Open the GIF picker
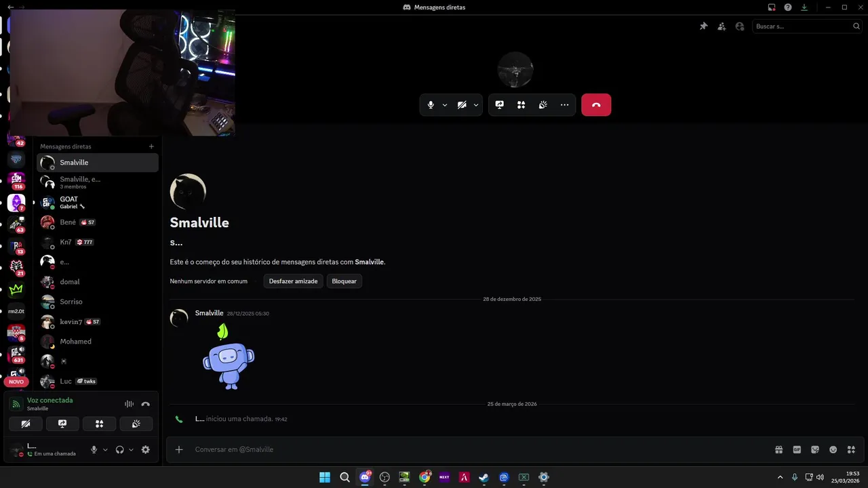 797,449
